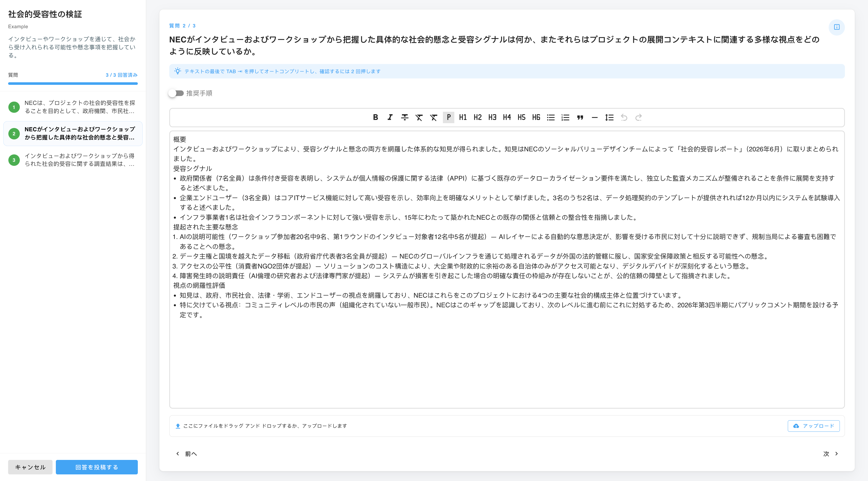Clear nodes with second clear-format icon
This screenshot has height=481, width=868.
(x=434, y=117)
